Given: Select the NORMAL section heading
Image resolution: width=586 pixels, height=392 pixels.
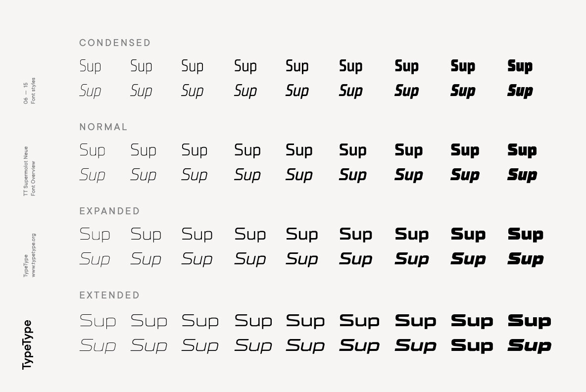Looking at the screenshot, I should click(103, 127).
